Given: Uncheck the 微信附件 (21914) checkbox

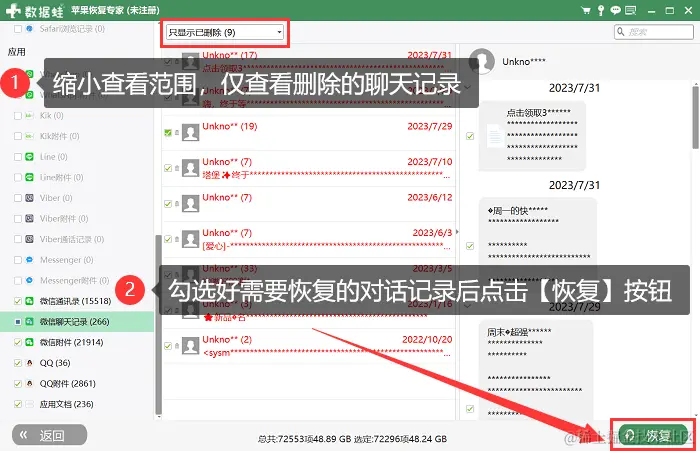Looking at the screenshot, I should [x=18, y=342].
